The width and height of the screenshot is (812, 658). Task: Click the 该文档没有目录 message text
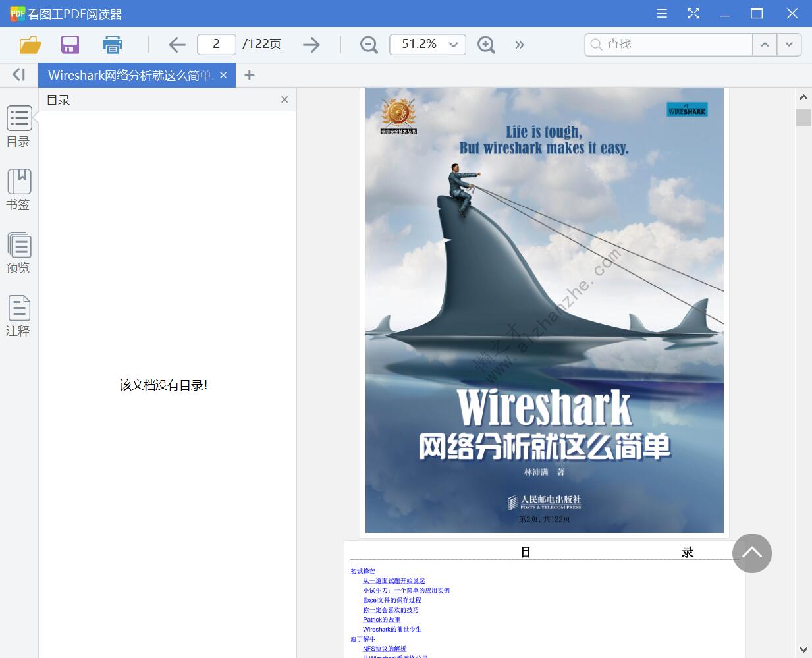point(164,385)
